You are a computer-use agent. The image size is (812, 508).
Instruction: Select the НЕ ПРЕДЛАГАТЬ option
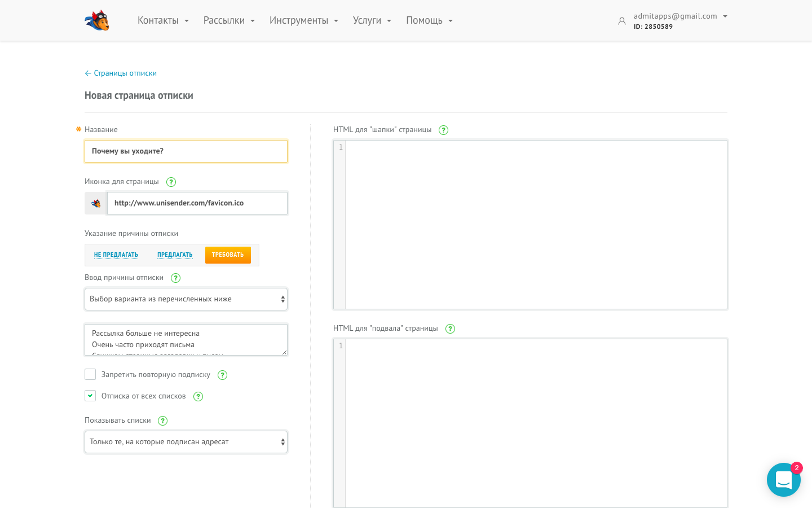116,255
